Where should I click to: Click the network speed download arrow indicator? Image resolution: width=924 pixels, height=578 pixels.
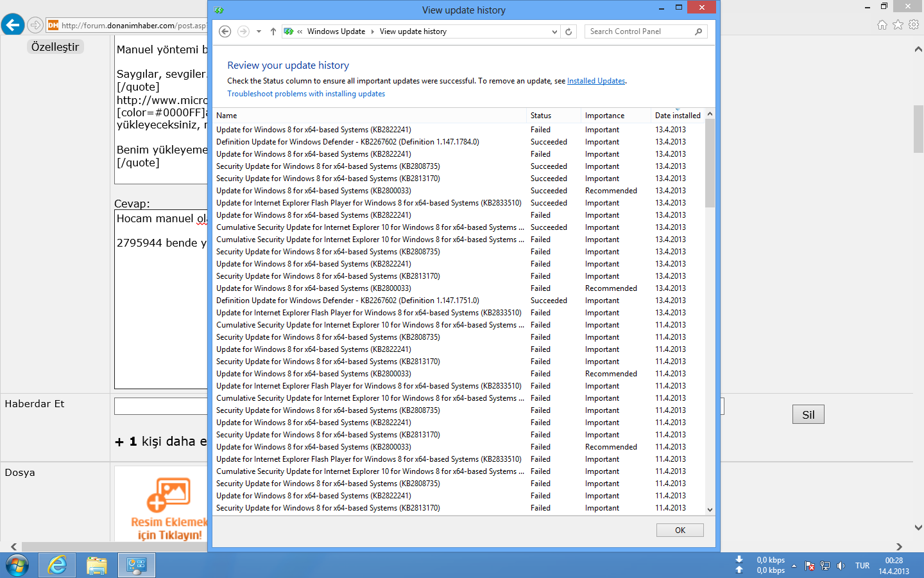[739, 559]
